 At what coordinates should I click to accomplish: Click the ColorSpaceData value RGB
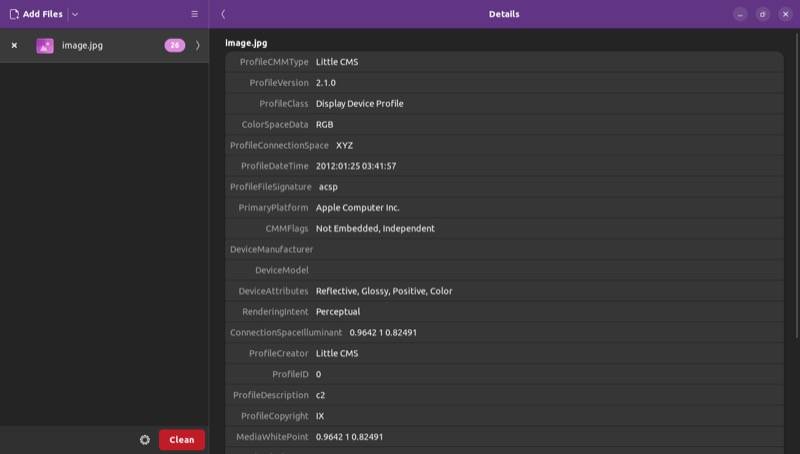324,124
